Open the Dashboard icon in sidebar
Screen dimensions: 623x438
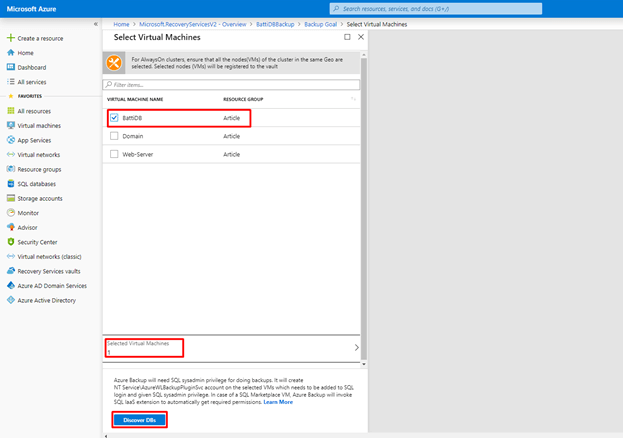coord(11,67)
